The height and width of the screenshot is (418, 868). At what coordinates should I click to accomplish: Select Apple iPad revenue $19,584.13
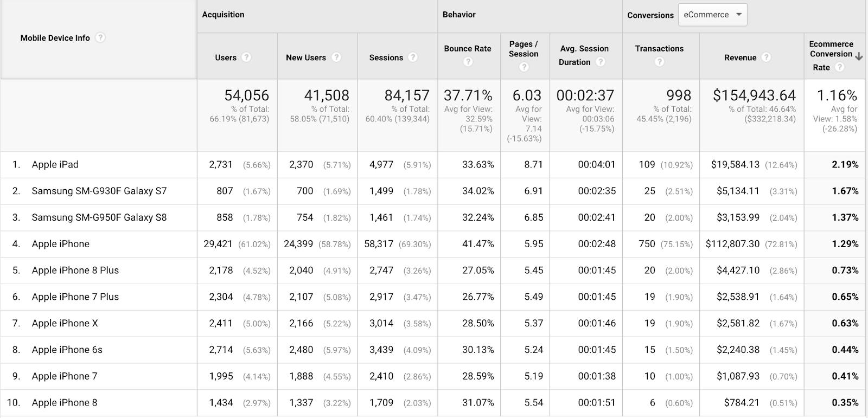735,164
